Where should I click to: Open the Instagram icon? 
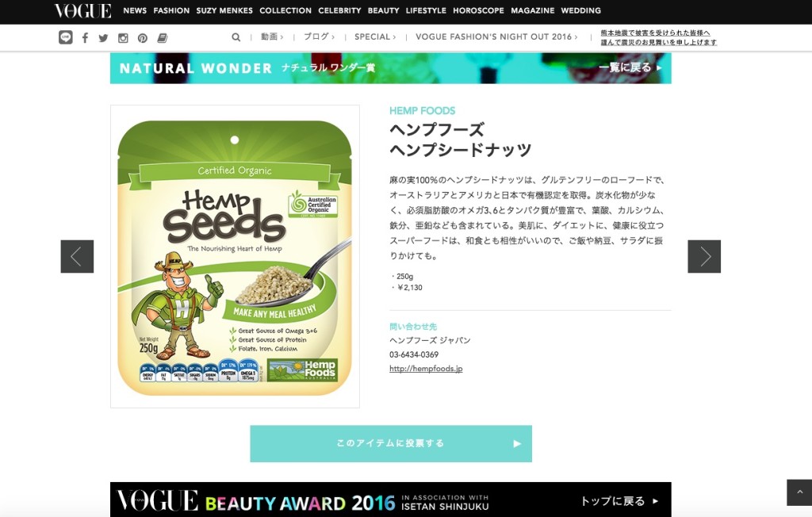123,38
